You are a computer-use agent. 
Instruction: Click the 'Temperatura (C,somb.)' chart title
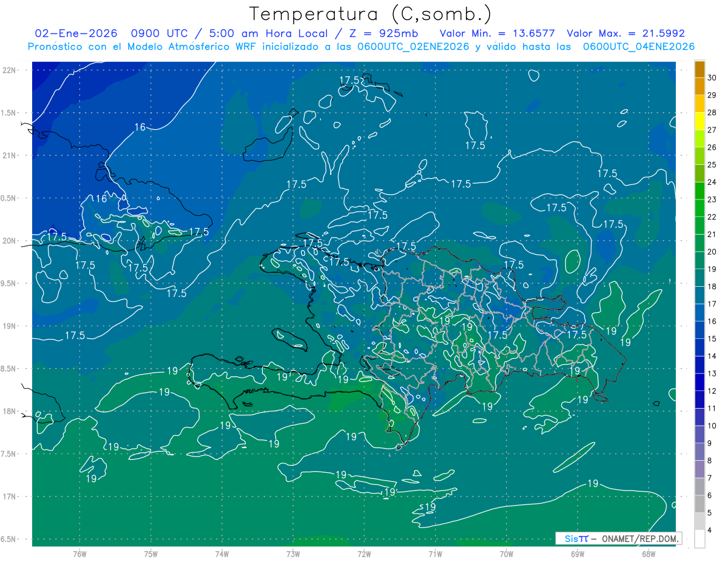(371, 14)
